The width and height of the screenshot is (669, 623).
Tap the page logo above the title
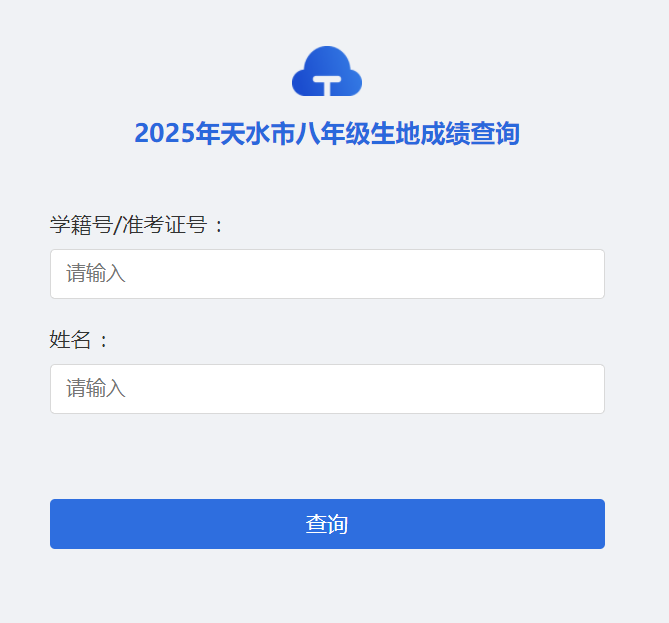click(x=327, y=70)
